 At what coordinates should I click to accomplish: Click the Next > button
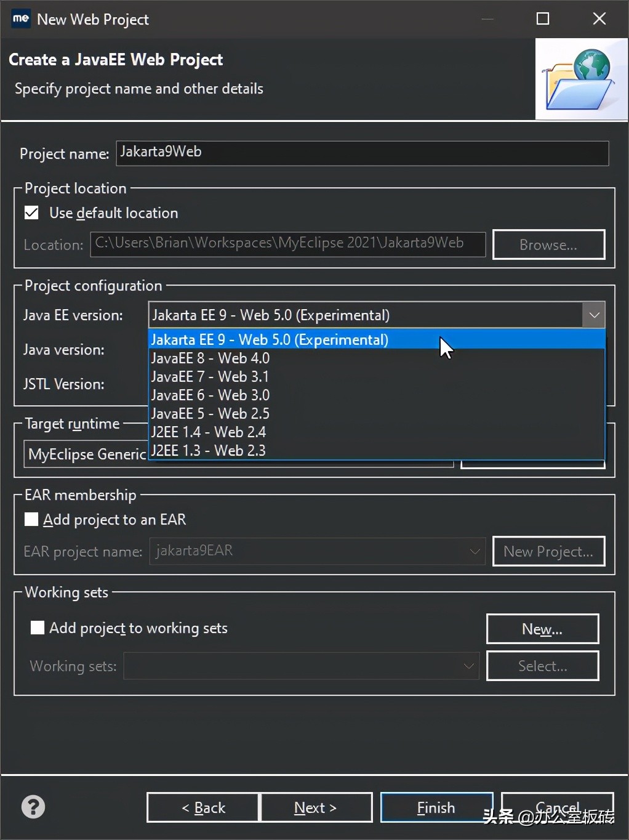(316, 807)
